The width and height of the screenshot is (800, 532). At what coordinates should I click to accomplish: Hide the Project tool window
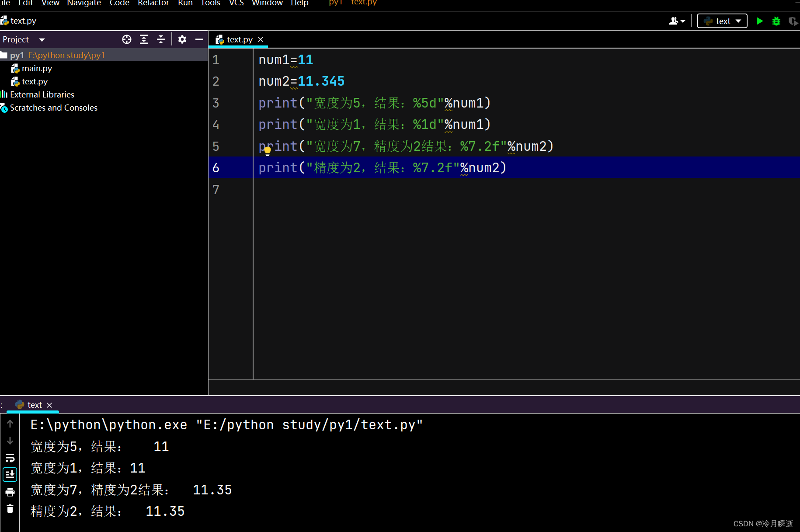pos(199,39)
